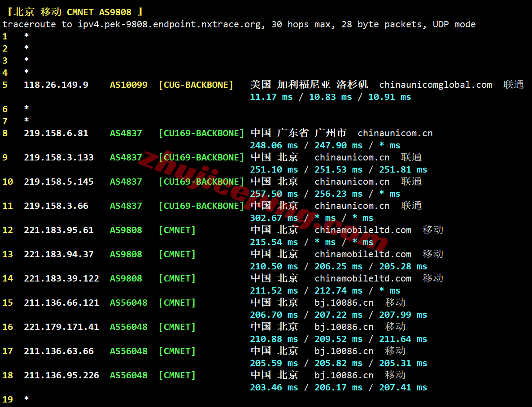Screen dimensions: 532x407
Task: Select chinaunicom.cn on the 219.158.6.81 row
Action: point(395,133)
